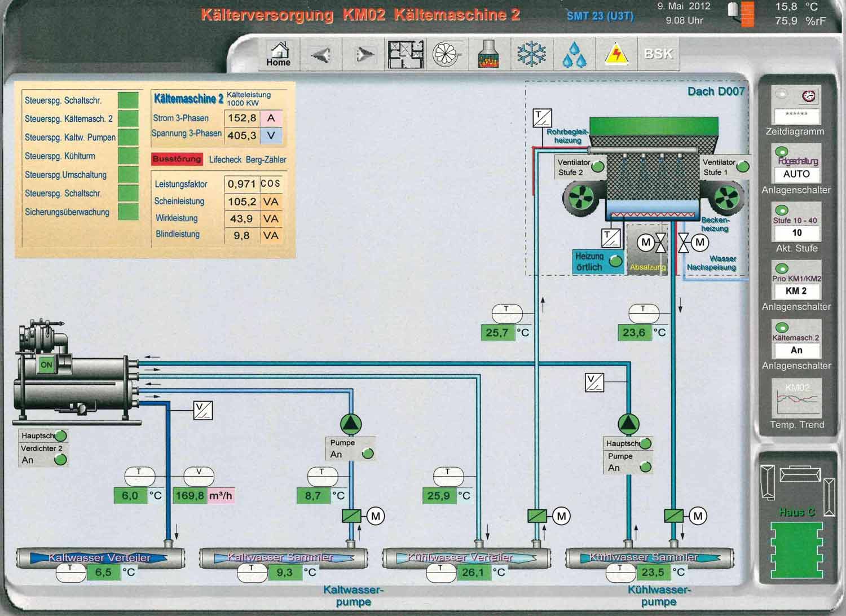This screenshot has width=846, height=616.
Task: Click the red Busstörung alarm indicator
Action: (177, 159)
